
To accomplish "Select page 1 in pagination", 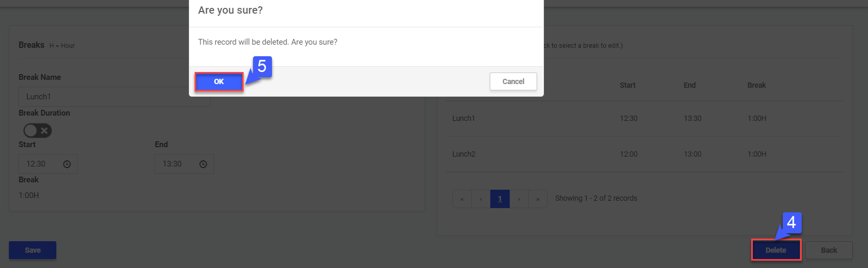I will (500, 199).
